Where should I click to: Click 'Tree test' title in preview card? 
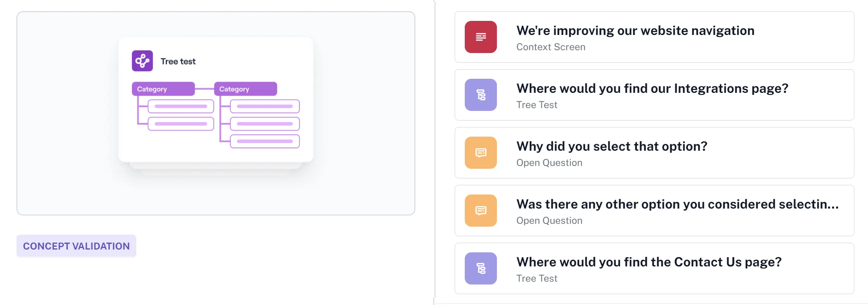click(x=178, y=61)
